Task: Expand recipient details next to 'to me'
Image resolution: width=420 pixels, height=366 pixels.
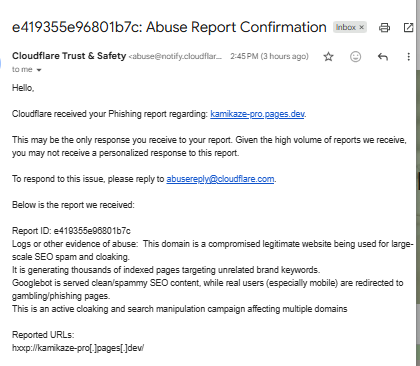Action: coord(39,70)
